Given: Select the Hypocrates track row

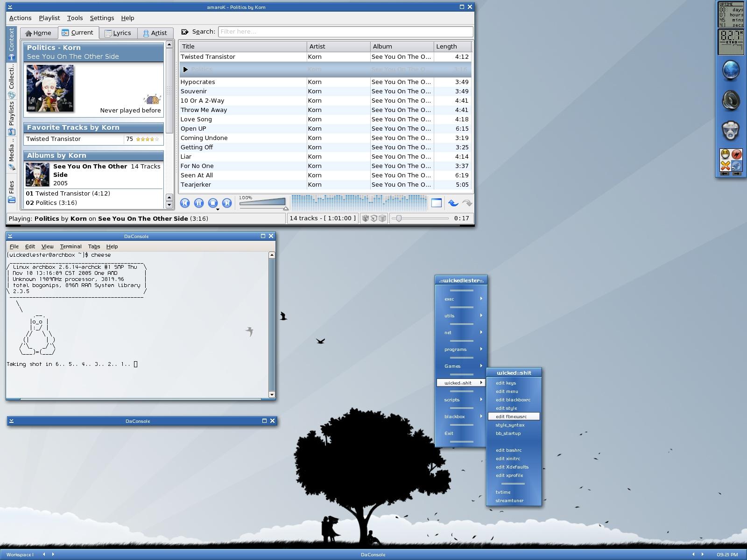Looking at the screenshot, I should point(325,82).
